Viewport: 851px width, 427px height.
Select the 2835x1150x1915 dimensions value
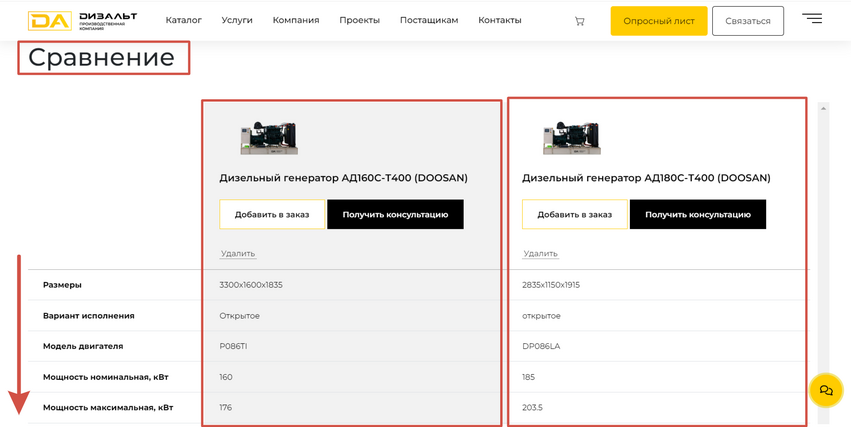[551, 285]
